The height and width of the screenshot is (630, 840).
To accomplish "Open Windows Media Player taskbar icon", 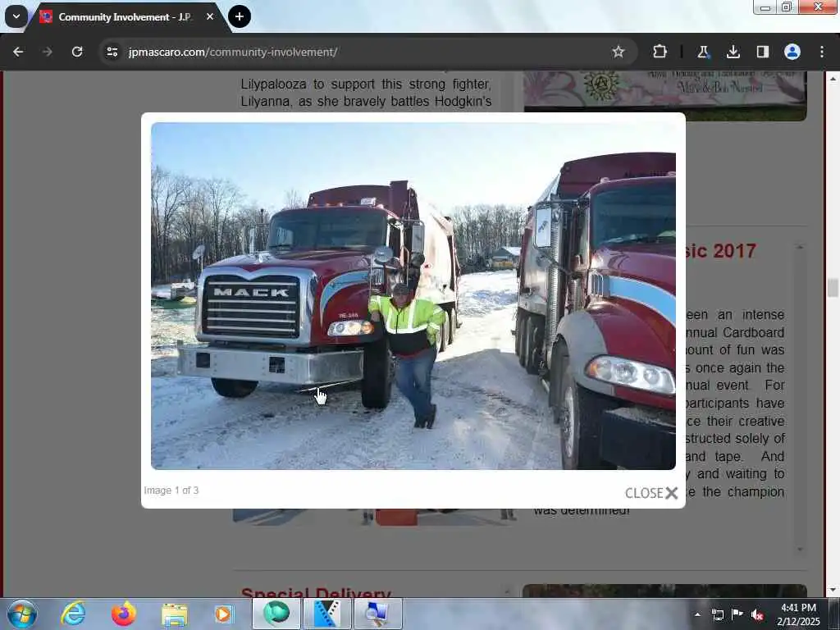I will [x=223, y=614].
